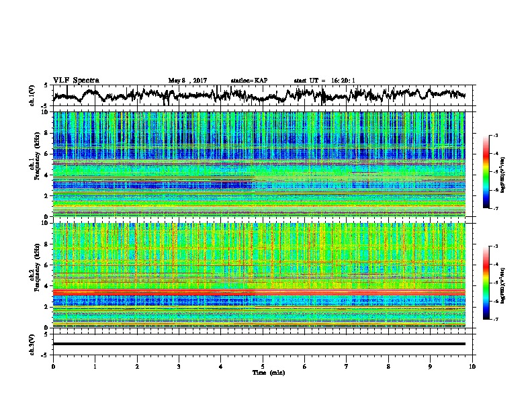Click the '8' tick on the Time axis
Viewport: 532px width, 411px height.
(388, 367)
